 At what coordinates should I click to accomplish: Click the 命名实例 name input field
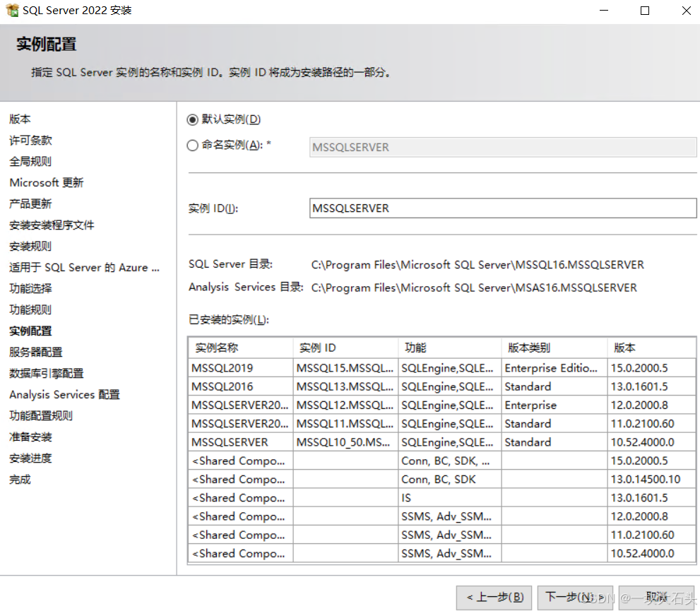503,148
